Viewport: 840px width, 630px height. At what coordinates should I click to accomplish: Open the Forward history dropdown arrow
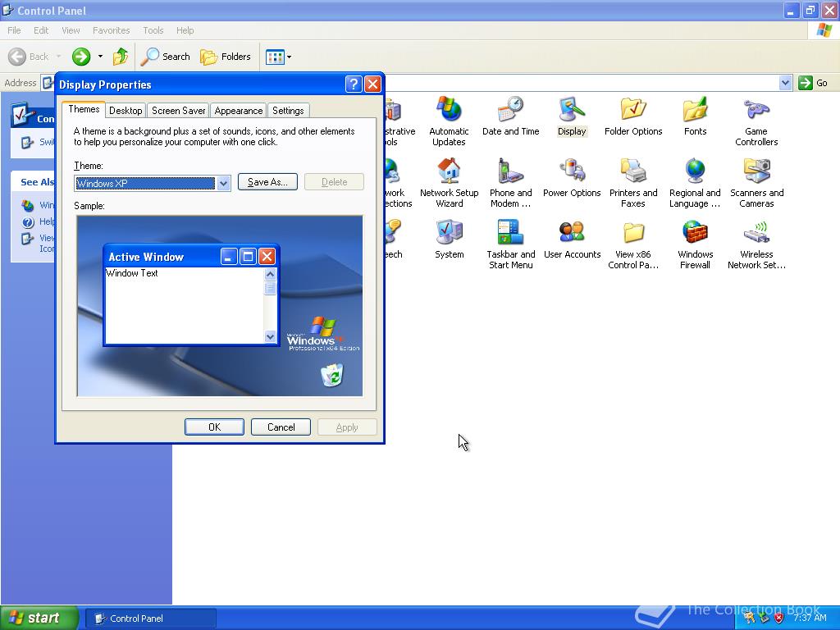(100, 57)
